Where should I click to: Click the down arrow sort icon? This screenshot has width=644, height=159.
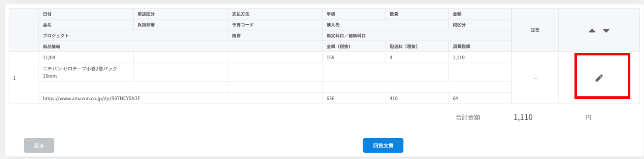click(606, 31)
